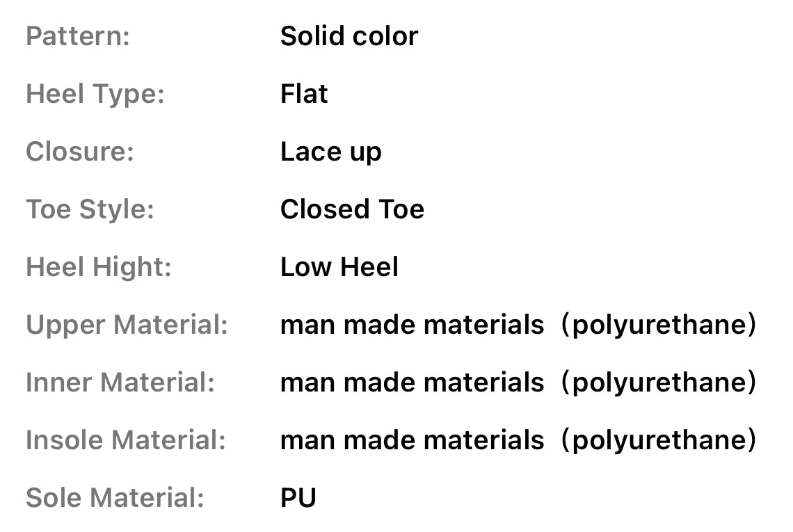Click the "Toe Style:" label
The width and height of the screenshot is (793, 532).
click(90, 209)
